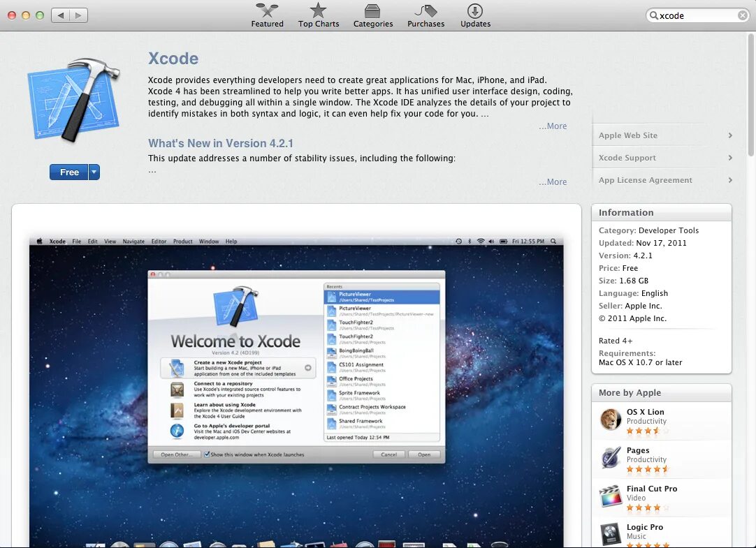Click Final Cut Pro's star rating
The height and width of the screenshot is (548, 756).
pyautogui.click(x=648, y=508)
